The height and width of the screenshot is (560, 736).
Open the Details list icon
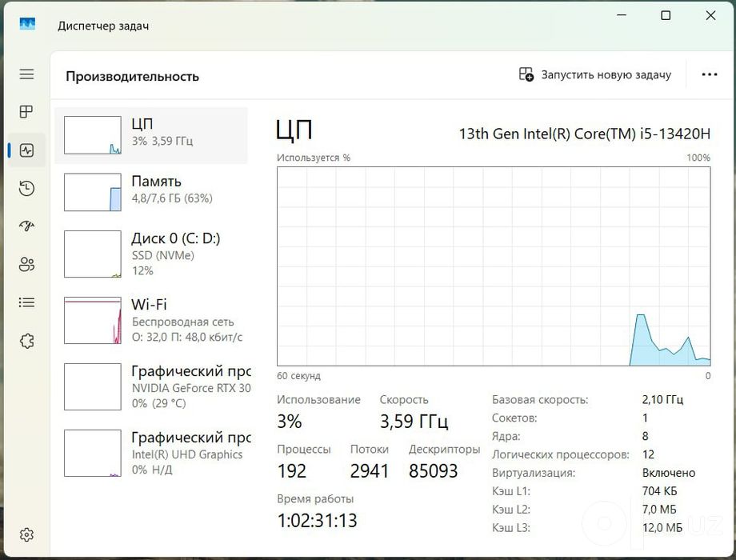click(x=26, y=302)
